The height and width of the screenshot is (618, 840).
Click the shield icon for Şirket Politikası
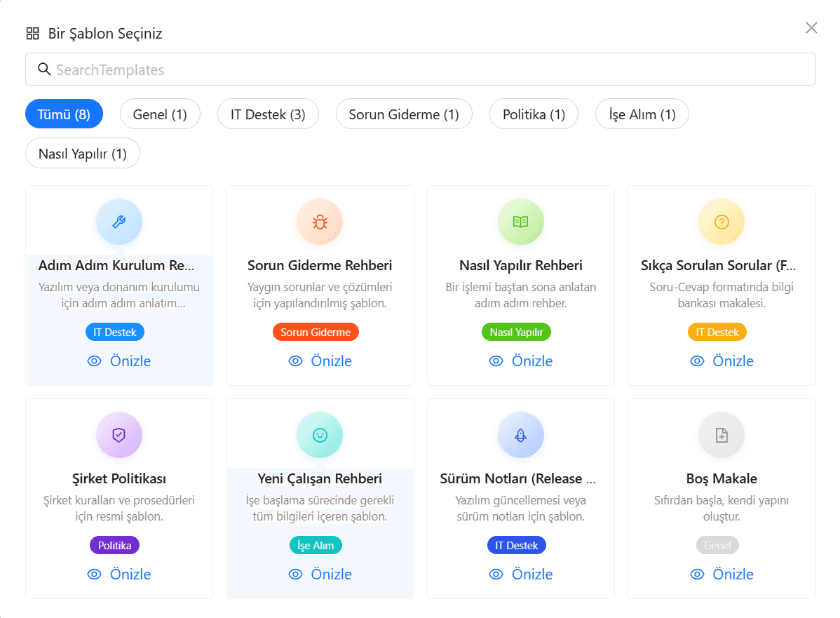coord(119,435)
